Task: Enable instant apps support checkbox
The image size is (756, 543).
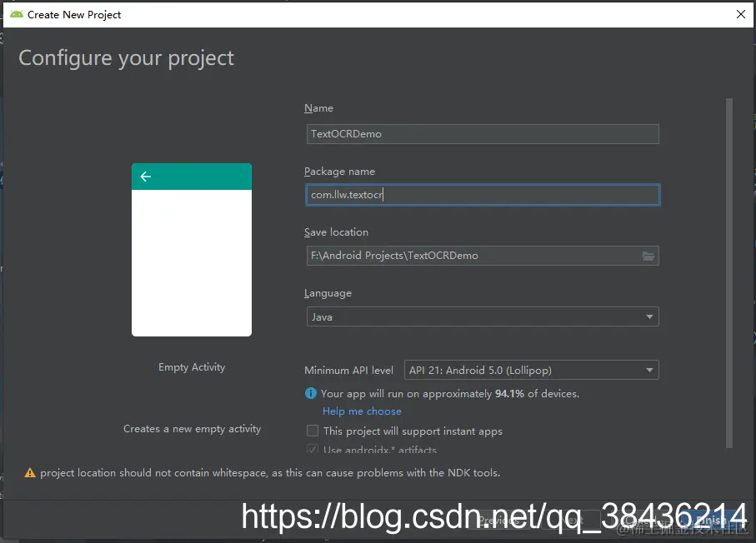Action: (x=313, y=431)
